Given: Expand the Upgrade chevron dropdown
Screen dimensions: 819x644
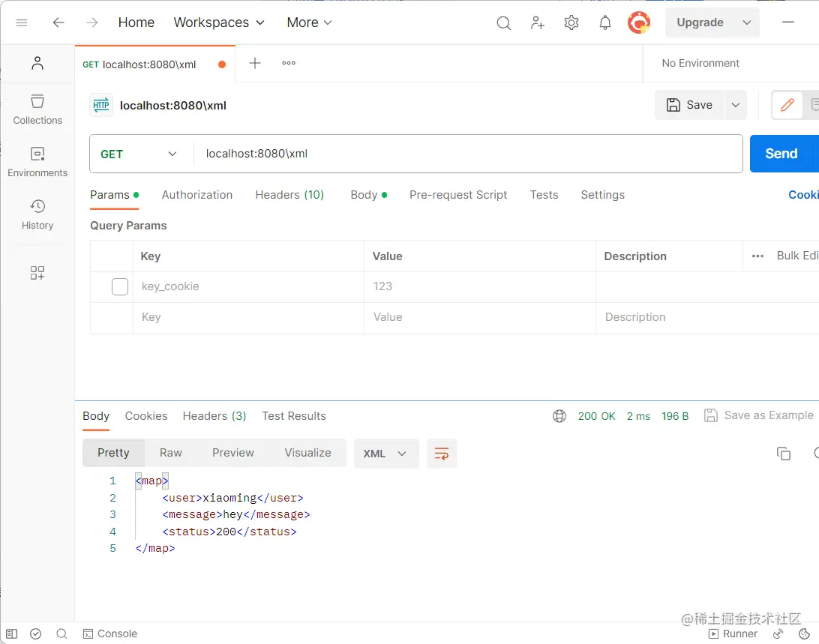Looking at the screenshot, I should [x=747, y=22].
